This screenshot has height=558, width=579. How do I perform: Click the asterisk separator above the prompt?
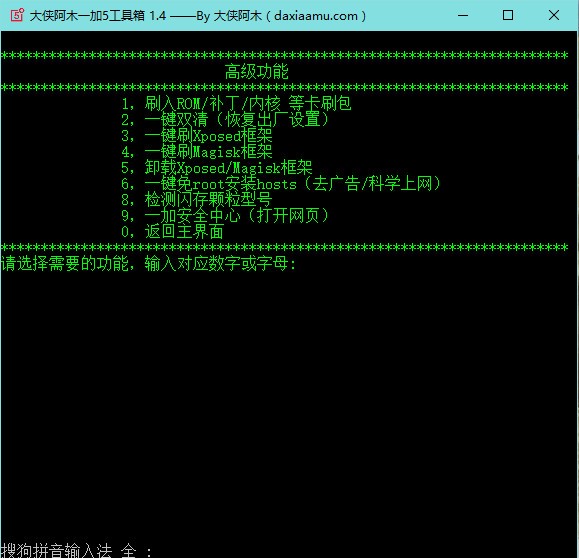284,247
